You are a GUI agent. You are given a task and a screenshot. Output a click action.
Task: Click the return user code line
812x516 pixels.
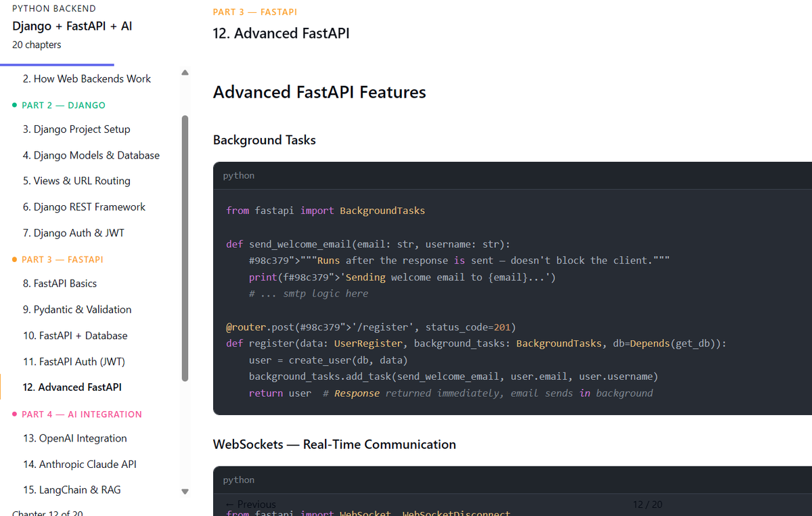[x=451, y=393]
